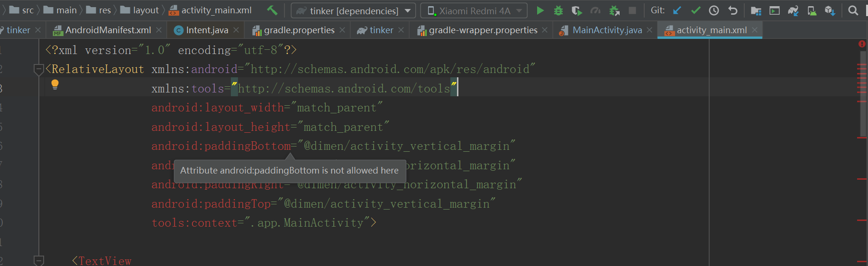
Task: Click the src breadcrumb folder
Action: [22, 10]
